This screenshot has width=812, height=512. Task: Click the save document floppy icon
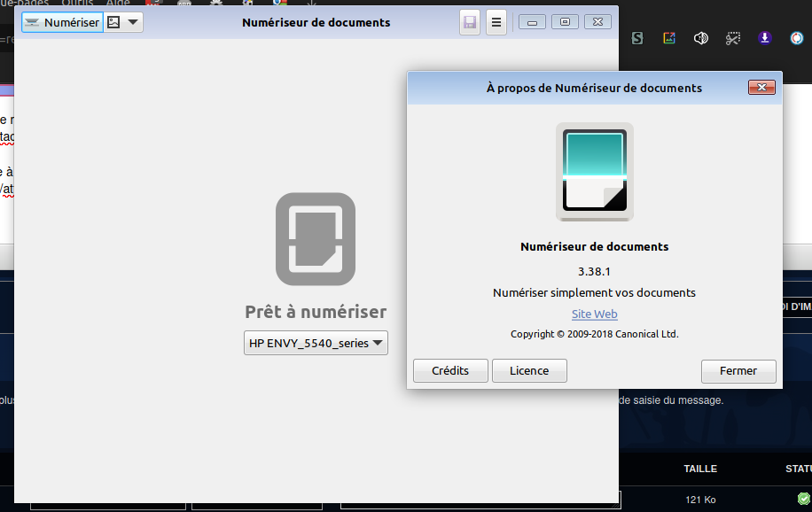click(470, 22)
